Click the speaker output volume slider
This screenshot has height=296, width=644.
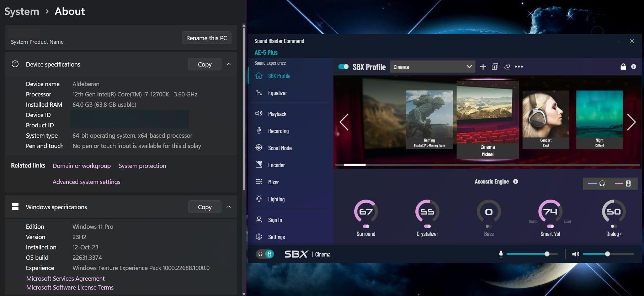coord(608,254)
